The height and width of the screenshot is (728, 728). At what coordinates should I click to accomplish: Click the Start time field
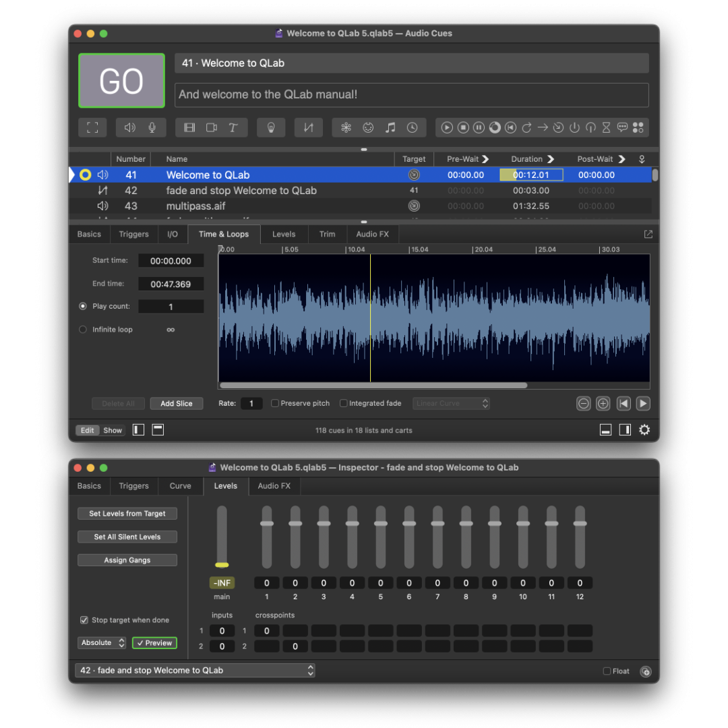click(x=171, y=261)
